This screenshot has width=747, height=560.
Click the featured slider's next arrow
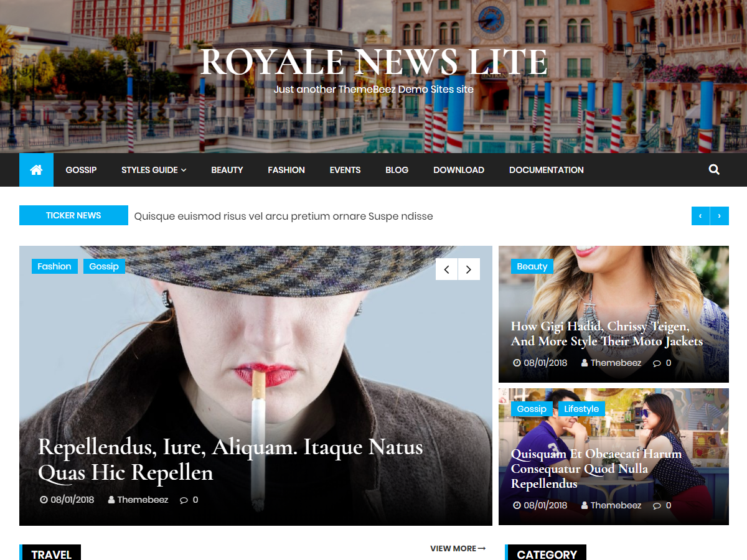point(469,269)
